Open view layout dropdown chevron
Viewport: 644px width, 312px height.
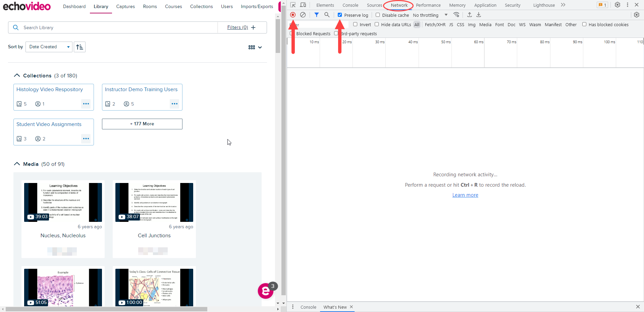tap(260, 47)
